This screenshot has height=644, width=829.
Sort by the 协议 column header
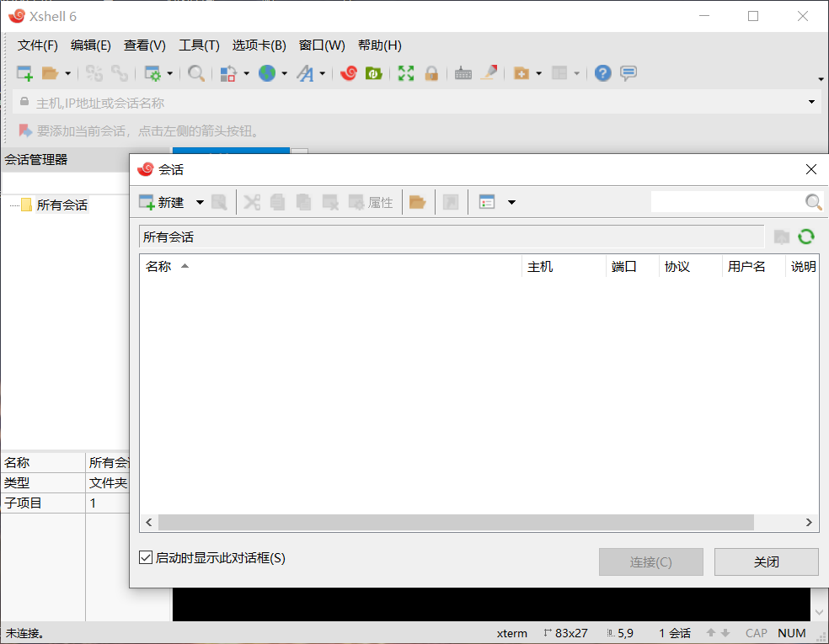click(691, 266)
